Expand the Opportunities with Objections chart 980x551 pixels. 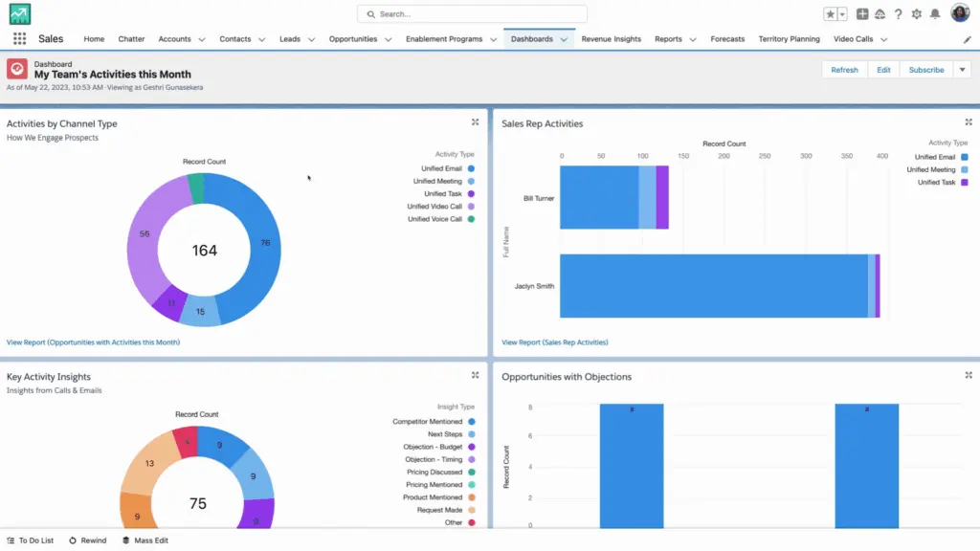pyautogui.click(x=969, y=375)
